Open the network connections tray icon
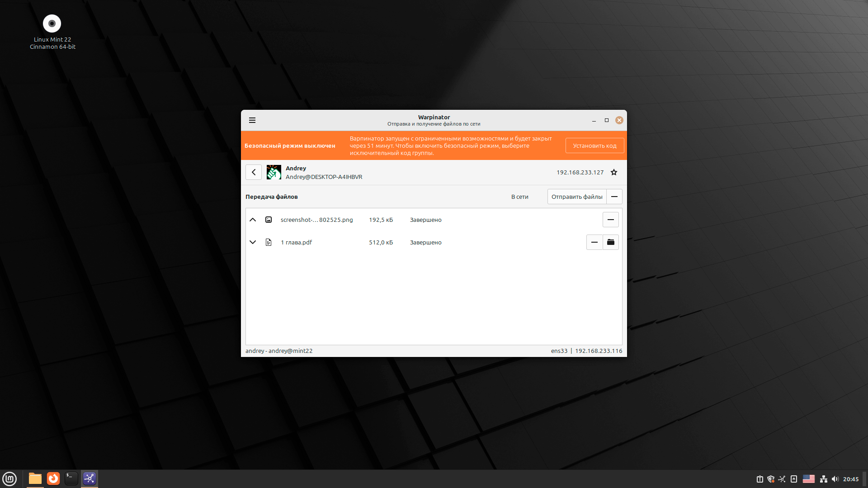 pyautogui.click(x=823, y=479)
